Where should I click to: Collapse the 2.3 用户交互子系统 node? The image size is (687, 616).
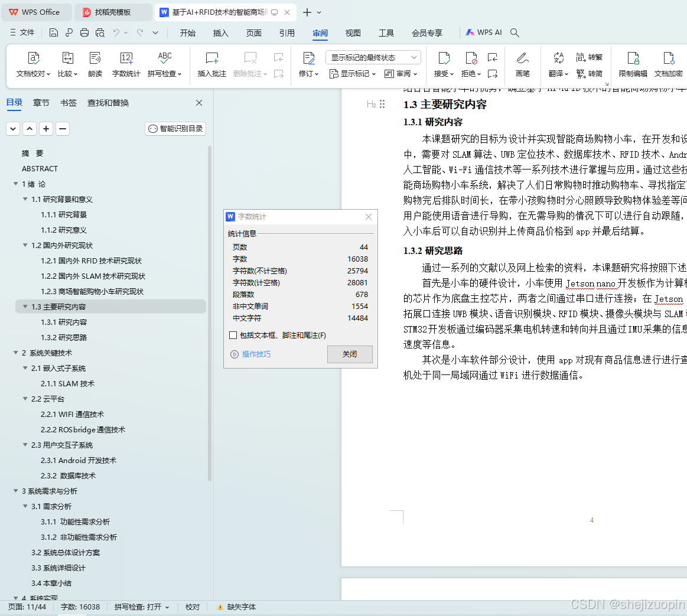(x=25, y=445)
